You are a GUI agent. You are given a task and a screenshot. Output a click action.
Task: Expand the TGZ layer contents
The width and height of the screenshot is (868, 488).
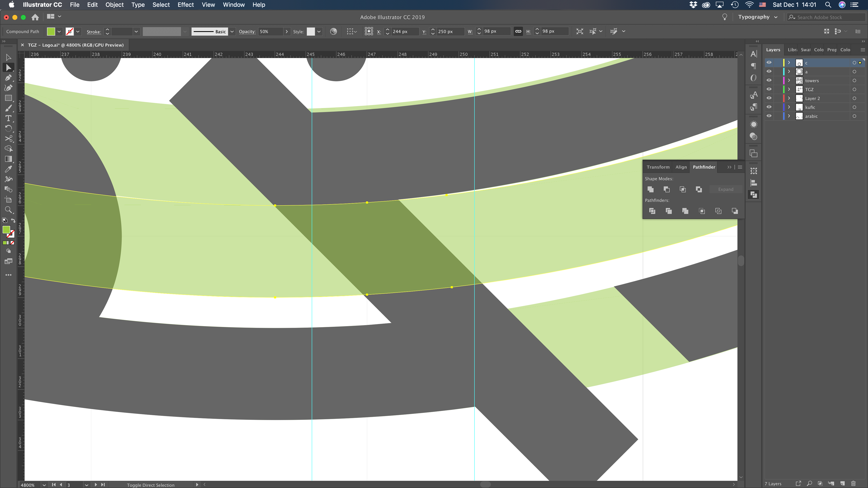[x=789, y=89]
